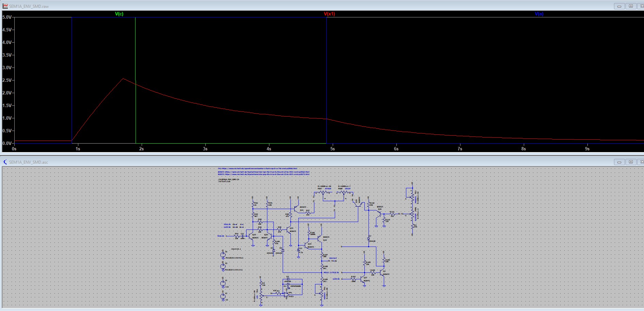Click the D7 1N4148 diode symbol
This screenshot has width=644, height=311.
pyautogui.click(x=368, y=239)
